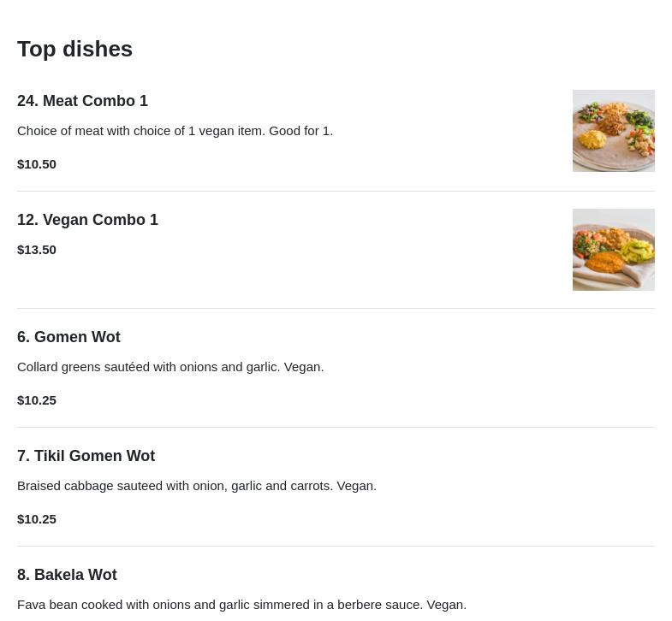Click the $10.50 price of Meat Combo
This screenshot has height=621, width=672.
[37, 163]
